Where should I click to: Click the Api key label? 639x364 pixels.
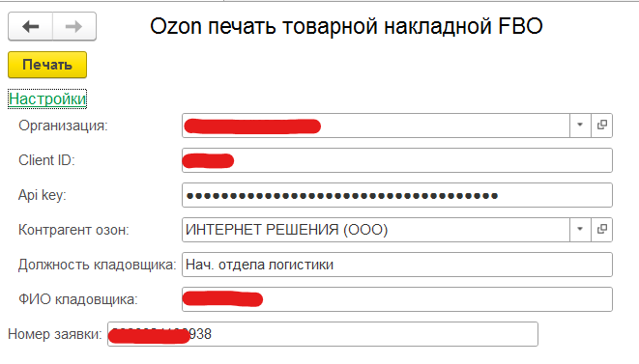[x=42, y=195]
